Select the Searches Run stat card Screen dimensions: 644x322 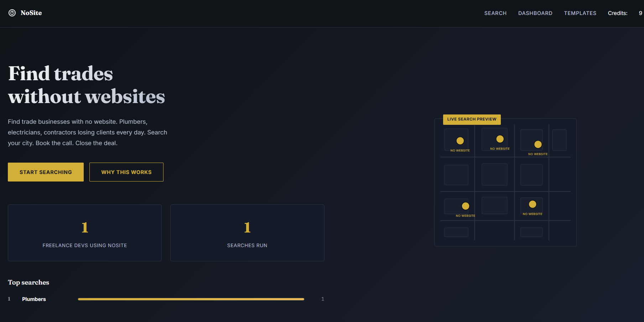[247, 233]
